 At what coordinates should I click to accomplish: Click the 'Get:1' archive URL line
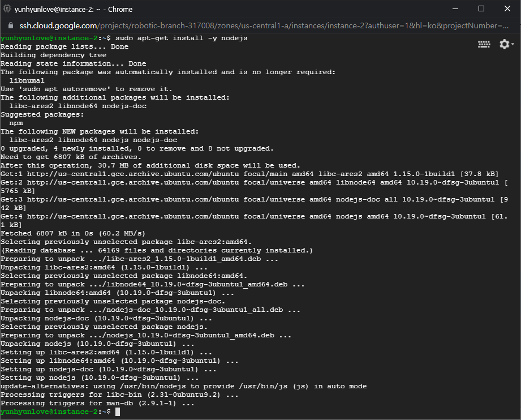[x=249, y=174]
